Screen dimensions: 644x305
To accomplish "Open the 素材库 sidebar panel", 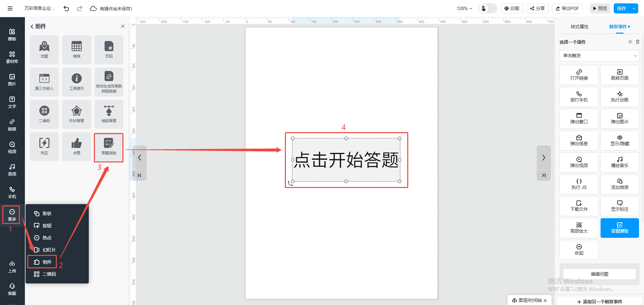I will coord(12,57).
